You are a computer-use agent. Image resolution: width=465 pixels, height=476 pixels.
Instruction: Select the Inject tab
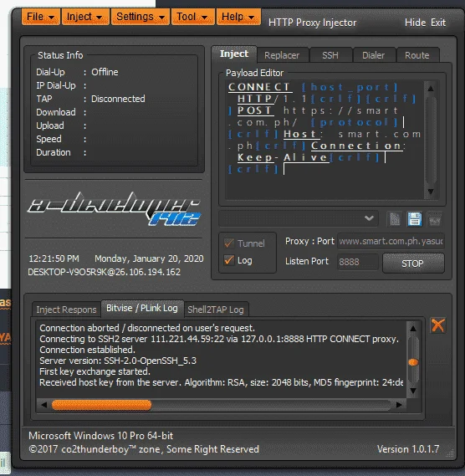click(x=234, y=54)
